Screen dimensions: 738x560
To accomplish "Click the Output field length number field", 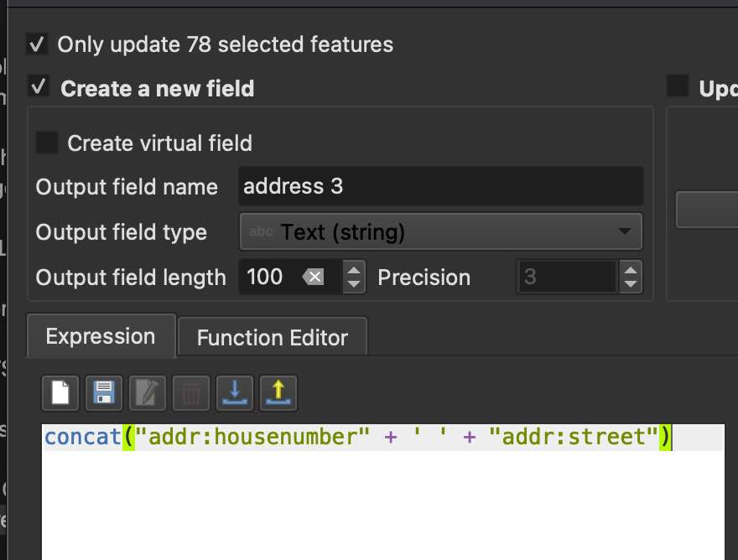I will (268, 277).
